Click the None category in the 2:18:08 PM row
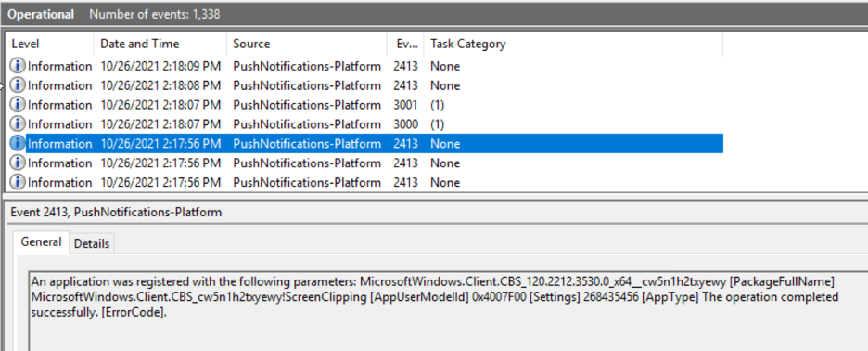This screenshot has height=351, width=868. tap(445, 85)
